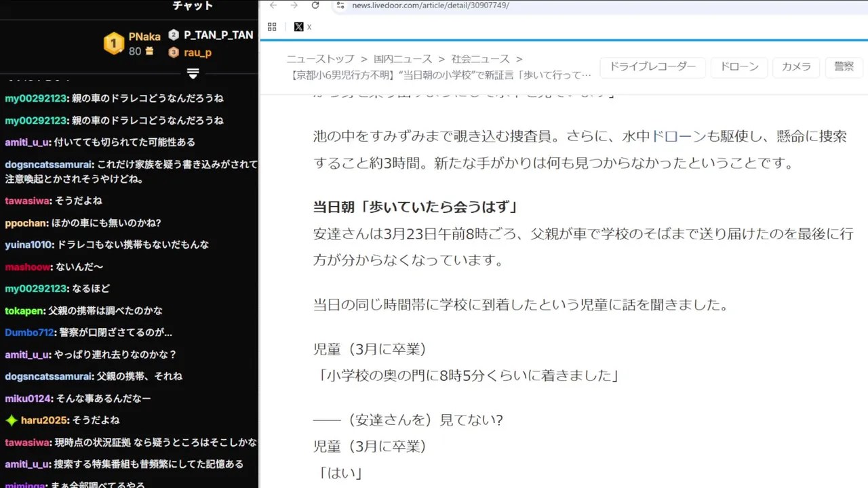Click username miku0124 in chat

(28, 399)
